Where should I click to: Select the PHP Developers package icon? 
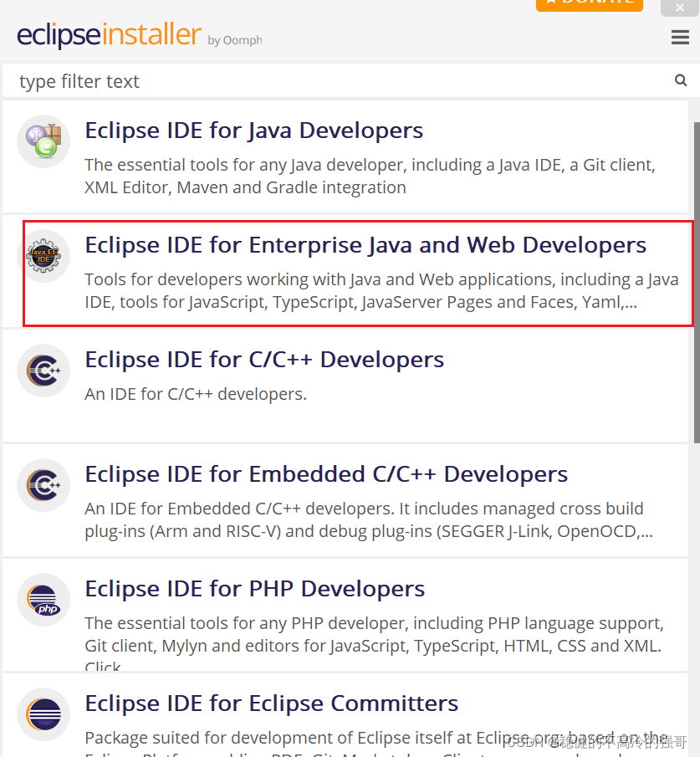[43, 600]
